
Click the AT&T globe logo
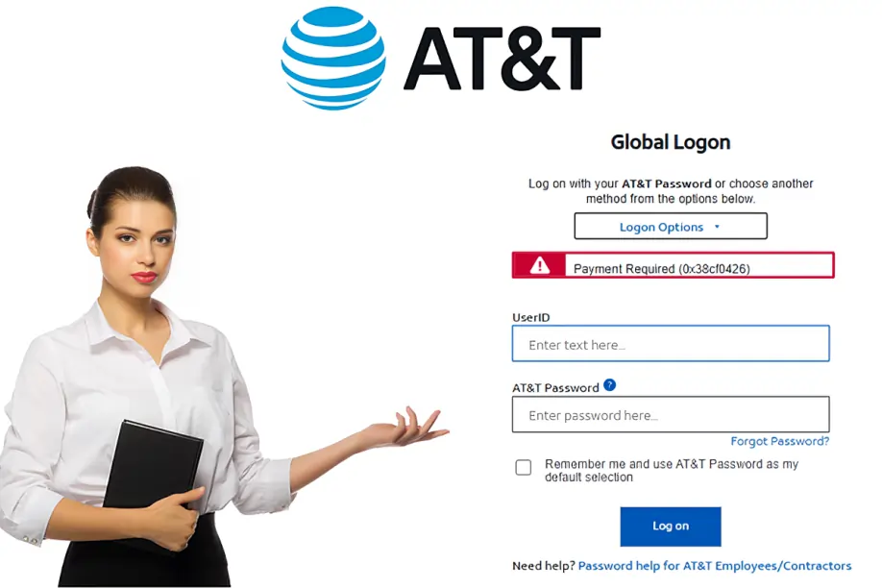pos(333,58)
